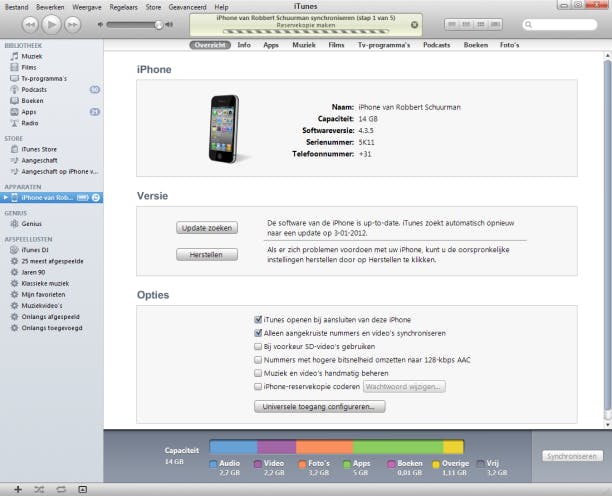Click Universele toegang configureren button
The width and height of the screenshot is (612, 496).
[x=320, y=407]
